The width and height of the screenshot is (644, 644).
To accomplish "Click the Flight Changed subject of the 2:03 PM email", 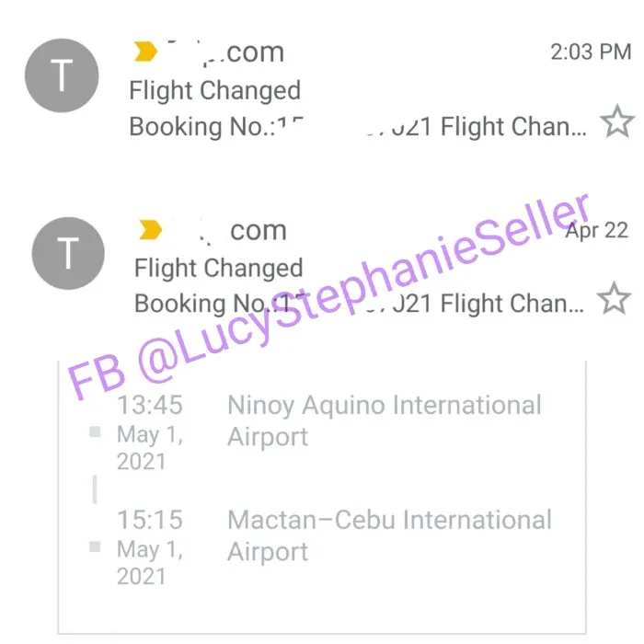I will point(214,90).
